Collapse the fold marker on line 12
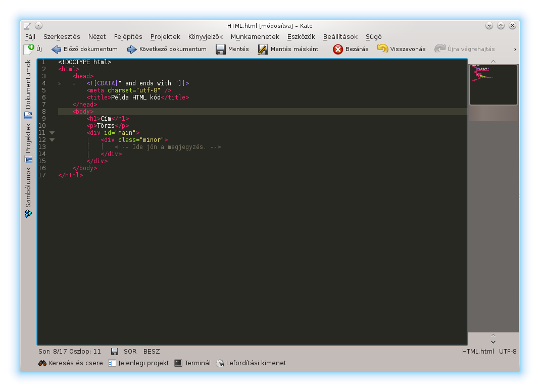The width and height of the screenshot is (540, 392). point(52,140)
